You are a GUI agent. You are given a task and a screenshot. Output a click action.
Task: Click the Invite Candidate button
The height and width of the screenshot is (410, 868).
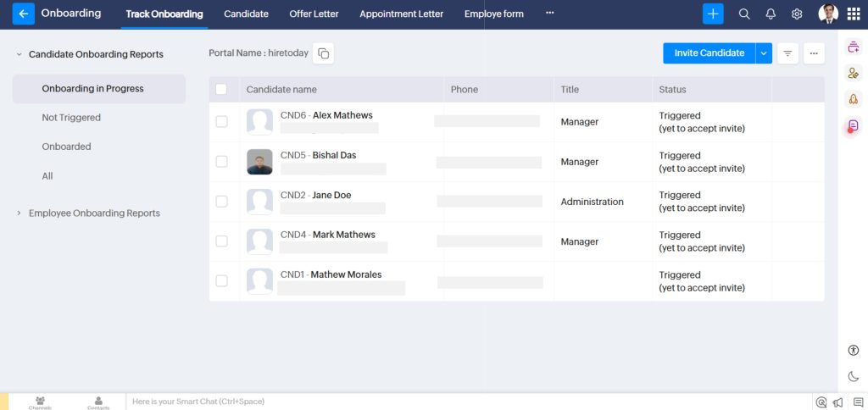point(709,53)
